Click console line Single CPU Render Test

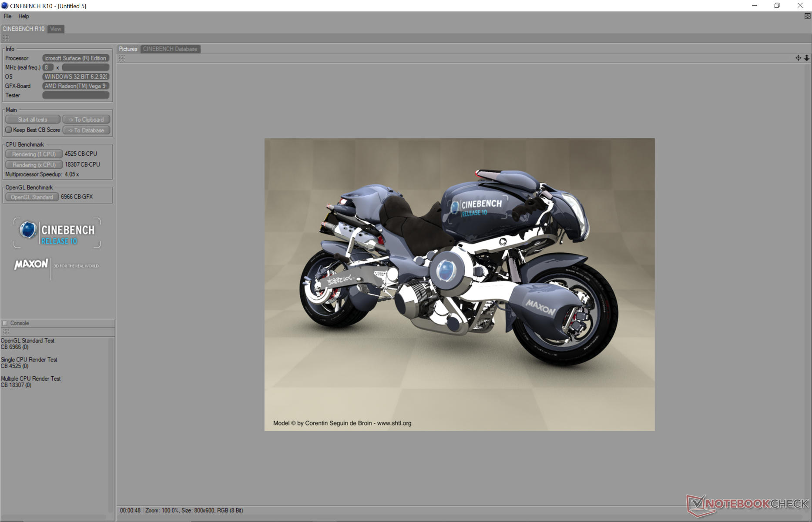[29, 360]
